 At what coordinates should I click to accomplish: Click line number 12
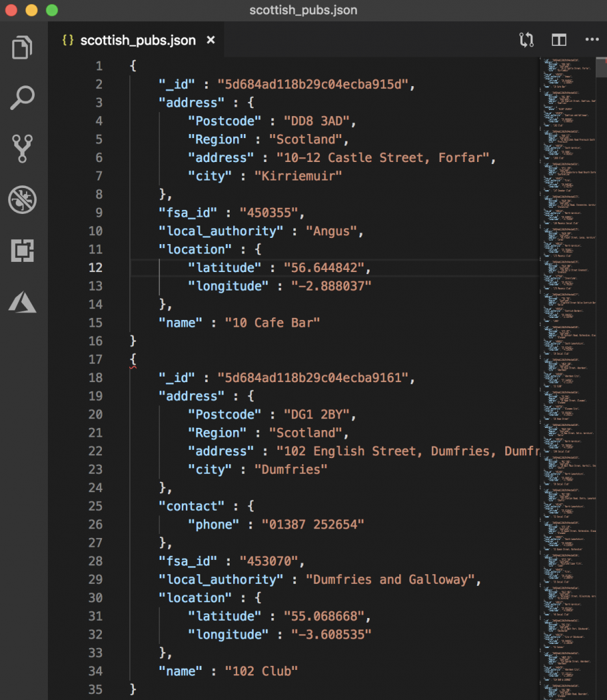pyautogui.click(x=96, y=267)
